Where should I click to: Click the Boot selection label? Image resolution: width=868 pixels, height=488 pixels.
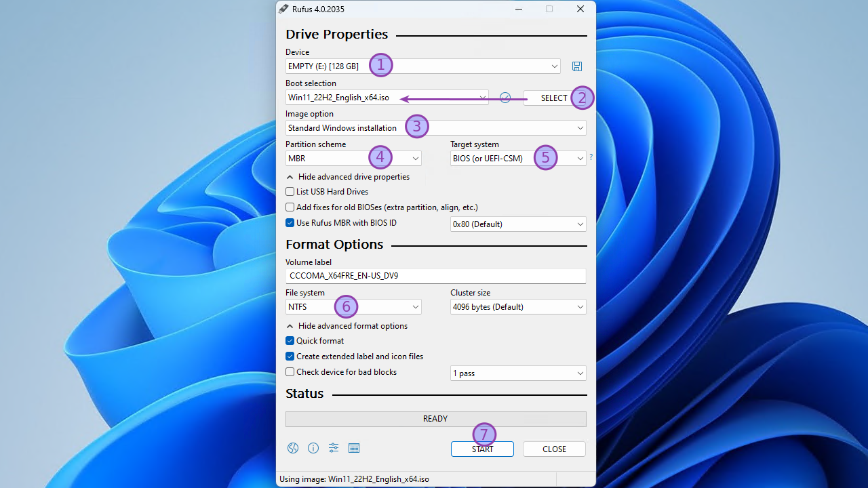coord(311,83)
